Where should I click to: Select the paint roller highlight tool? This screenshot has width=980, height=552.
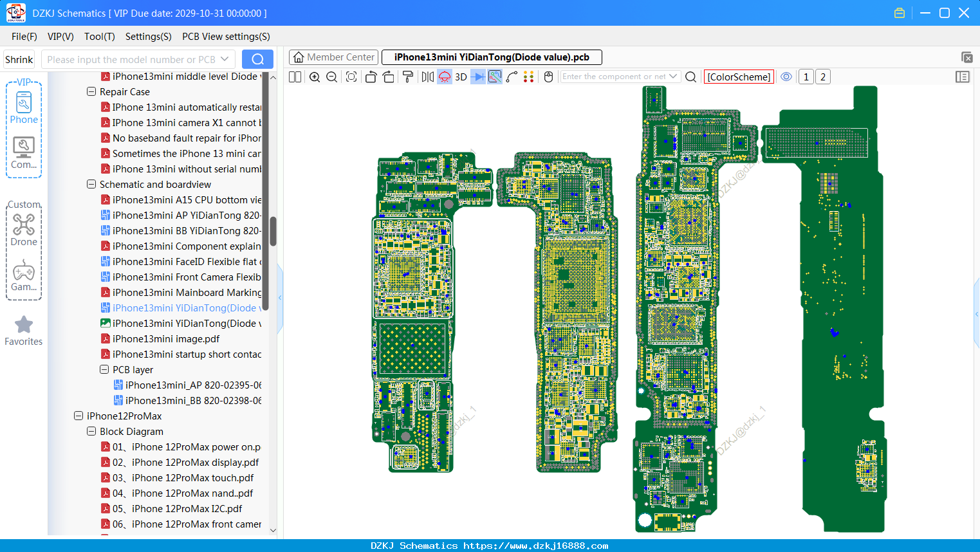click(x=408, y=77)
